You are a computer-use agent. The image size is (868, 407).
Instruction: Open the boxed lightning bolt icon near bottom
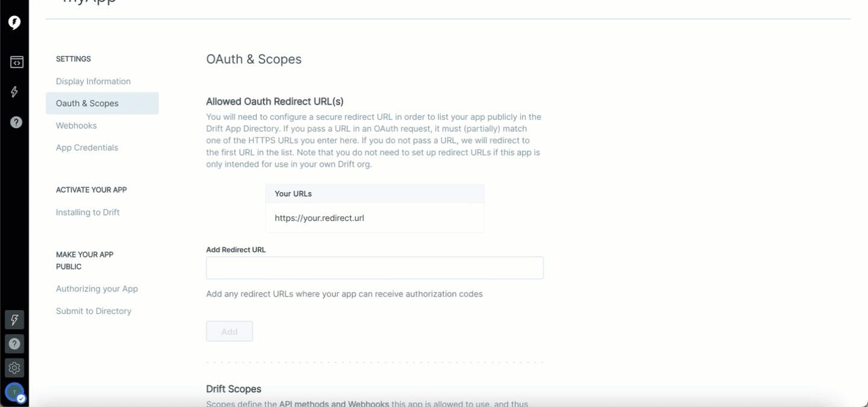click(x=14, y=320)
